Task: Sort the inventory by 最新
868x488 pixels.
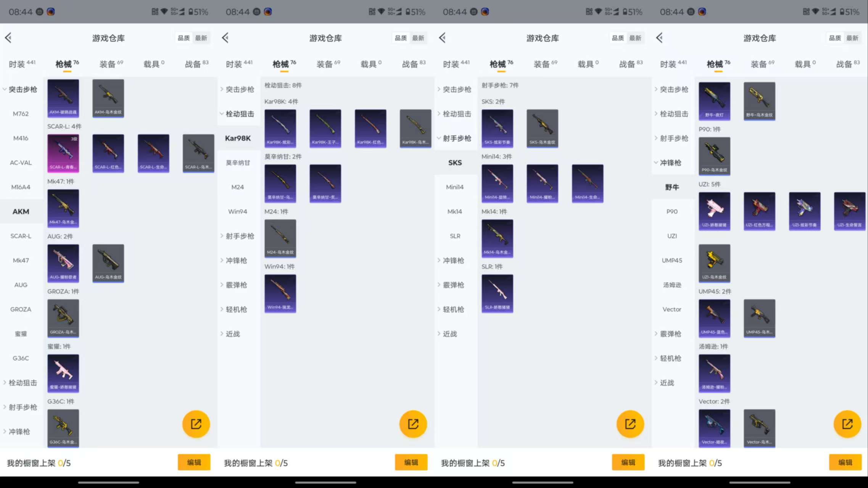Action: pyautogui.click(x=201, y=37)
